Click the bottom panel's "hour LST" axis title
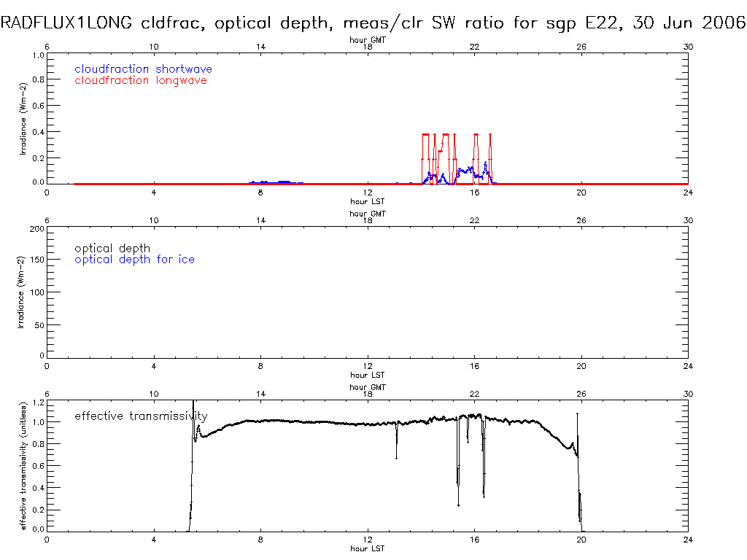Viewport: 747px width, 560px height. click(368, 548)
